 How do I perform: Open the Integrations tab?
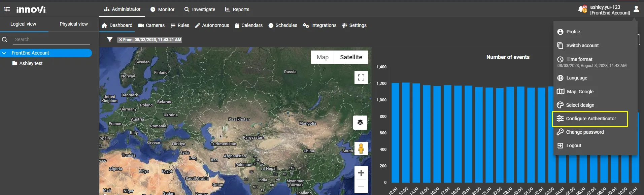pyautogui.click(x=319, y=25)
